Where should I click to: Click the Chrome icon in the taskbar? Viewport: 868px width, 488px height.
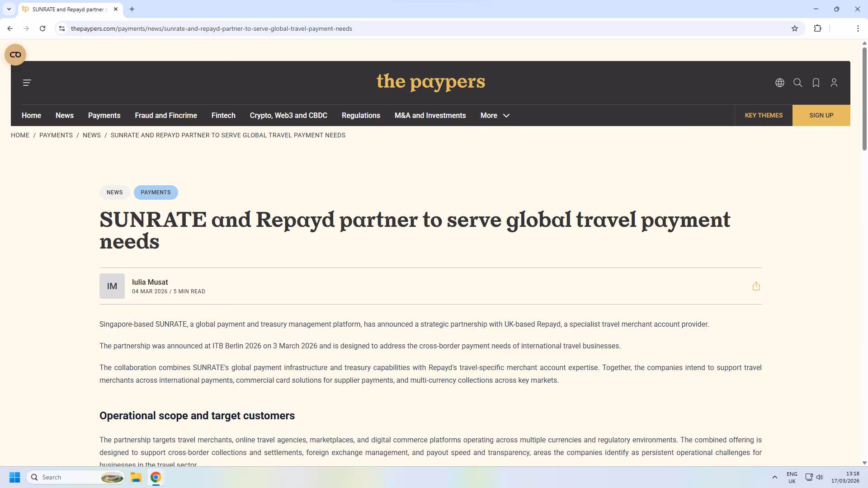click(156, 477)
